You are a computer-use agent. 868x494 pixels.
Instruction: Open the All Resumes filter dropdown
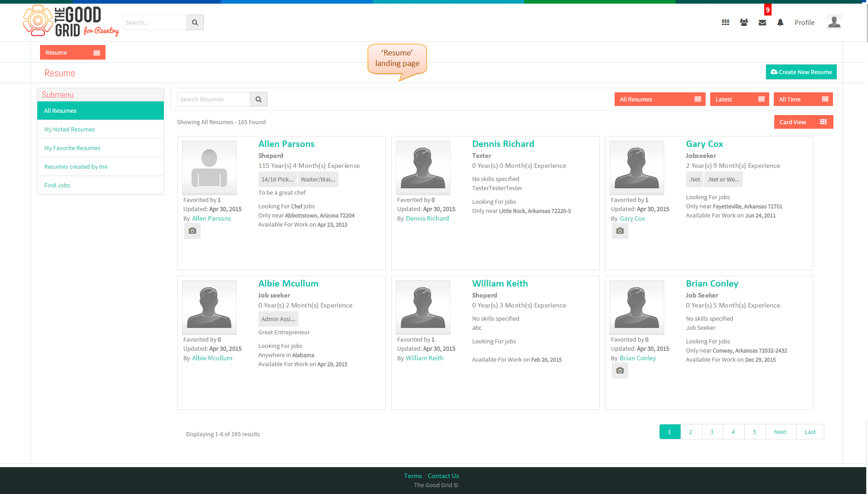(x=660, y=99)
